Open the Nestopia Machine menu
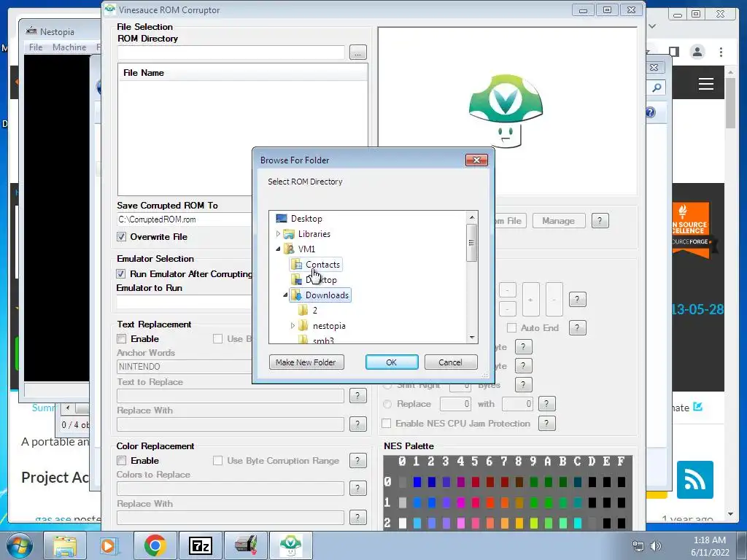 point(69,47)
